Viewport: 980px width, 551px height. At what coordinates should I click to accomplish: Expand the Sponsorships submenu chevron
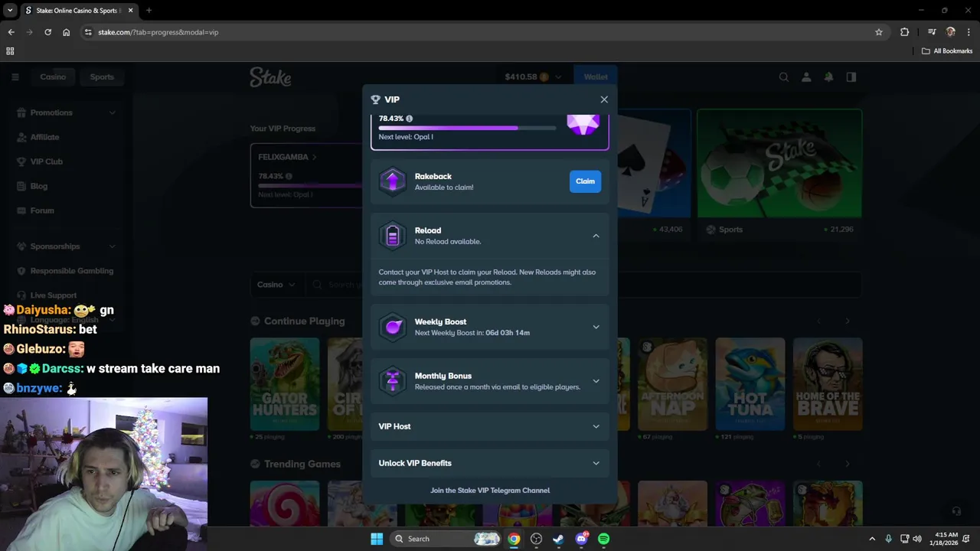coord(112,246)
